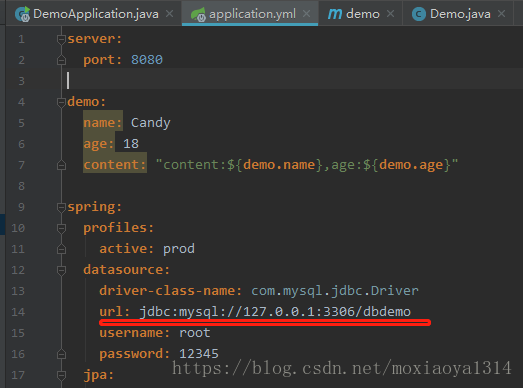Collapse the profiles block fold marker

coord(61,229)
